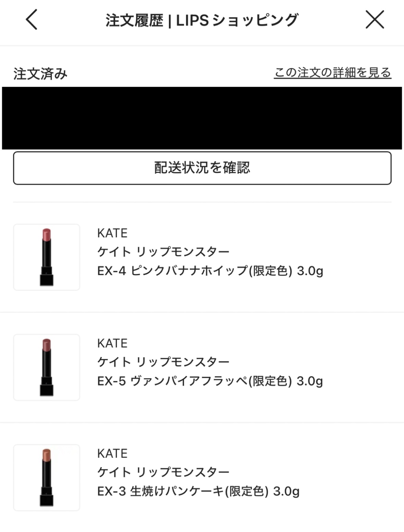Open この注文の詳細を見る link

[x=332, y=73]
